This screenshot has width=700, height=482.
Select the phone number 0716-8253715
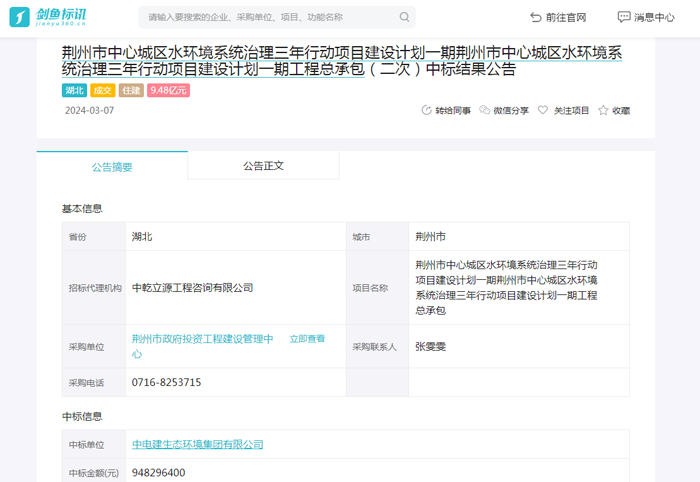click(x=166, y=382)
